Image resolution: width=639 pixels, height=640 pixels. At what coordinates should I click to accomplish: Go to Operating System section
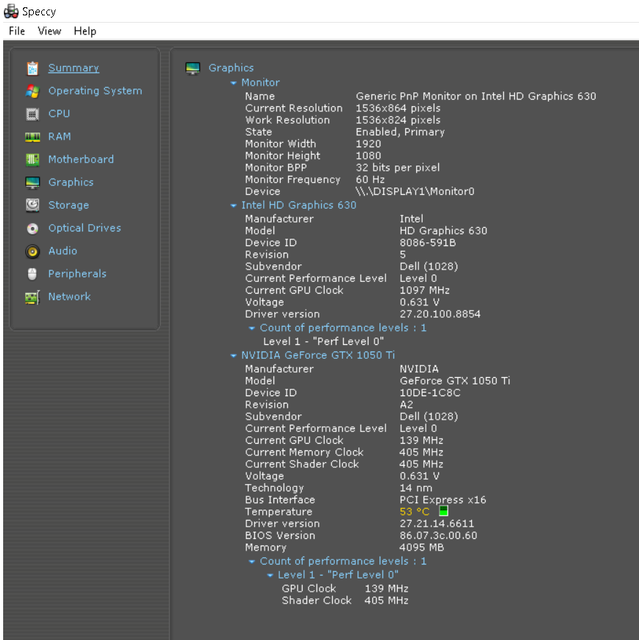pyautogui.click(x=95, y=91)
